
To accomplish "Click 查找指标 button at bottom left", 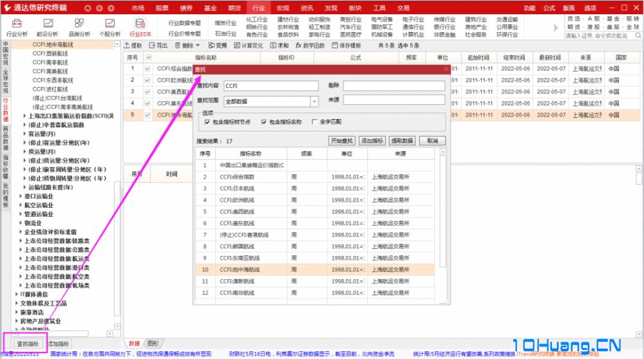I will [28, 344].
